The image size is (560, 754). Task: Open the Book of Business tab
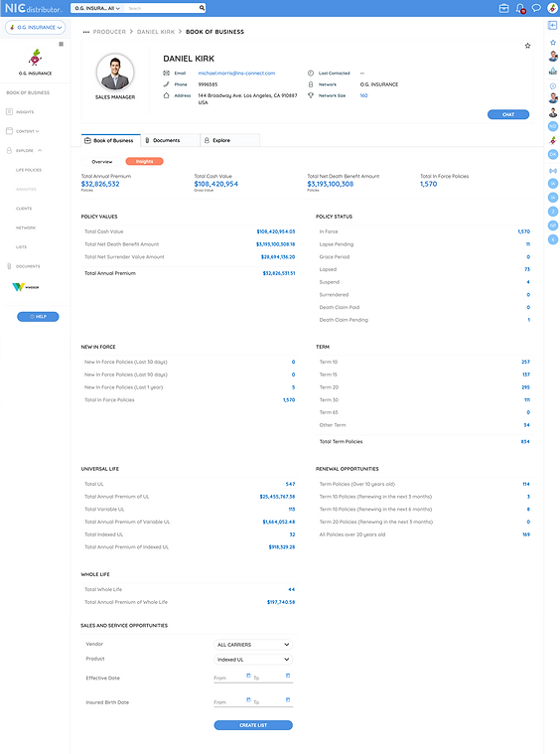coord(110,140)
